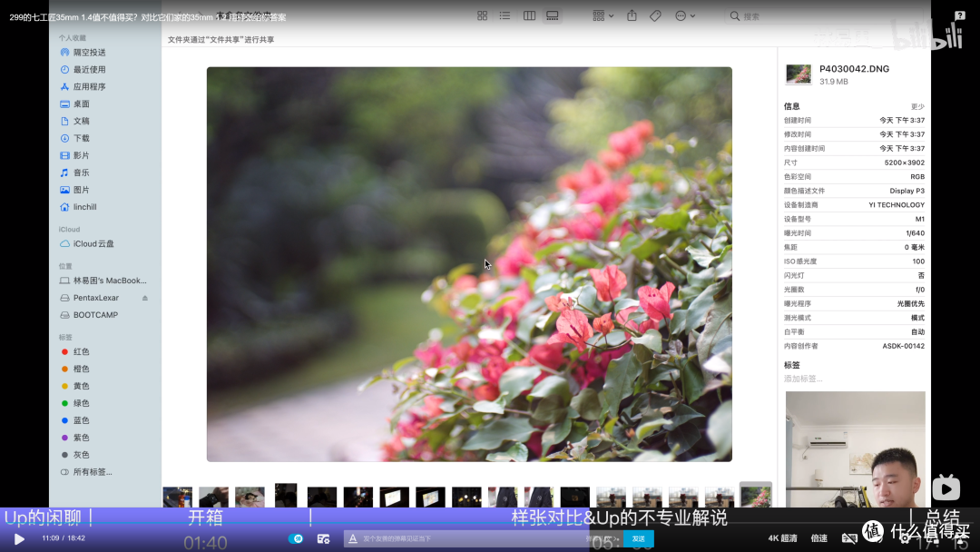Click the Bilibili TV icon near webcam overlay
This screenshot has height=552, width=980.
point(946,488)
